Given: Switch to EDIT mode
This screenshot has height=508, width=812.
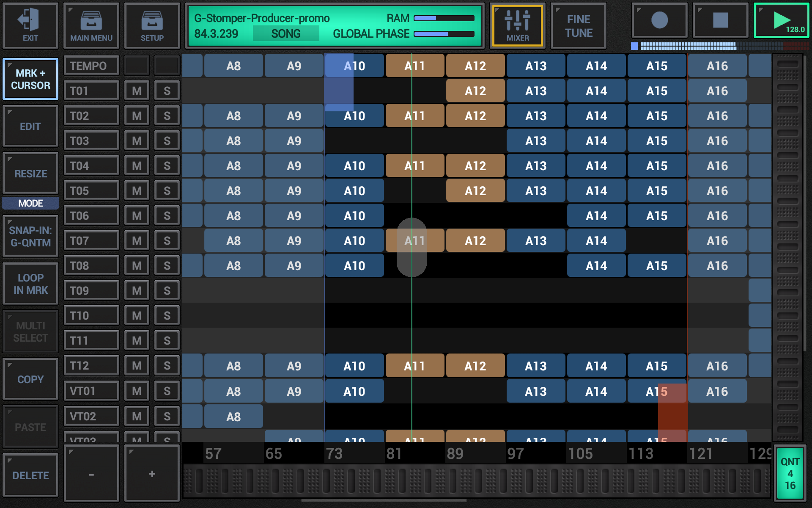Looking at the screenshot, I should point(30,126).
